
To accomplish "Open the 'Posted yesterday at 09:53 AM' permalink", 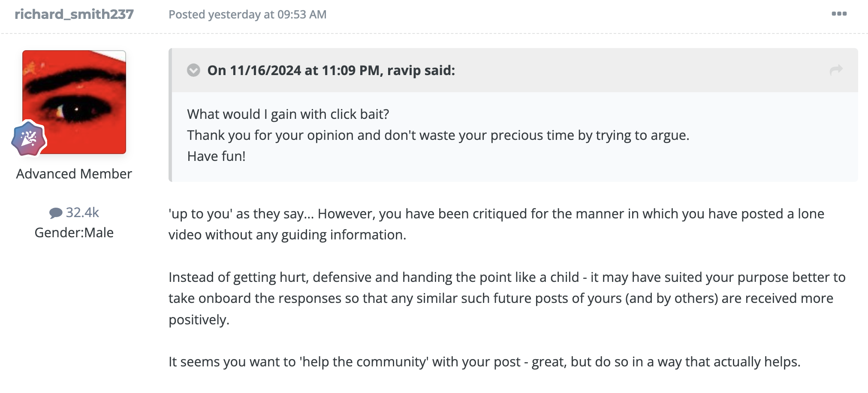I will click(x=247, y=15).
